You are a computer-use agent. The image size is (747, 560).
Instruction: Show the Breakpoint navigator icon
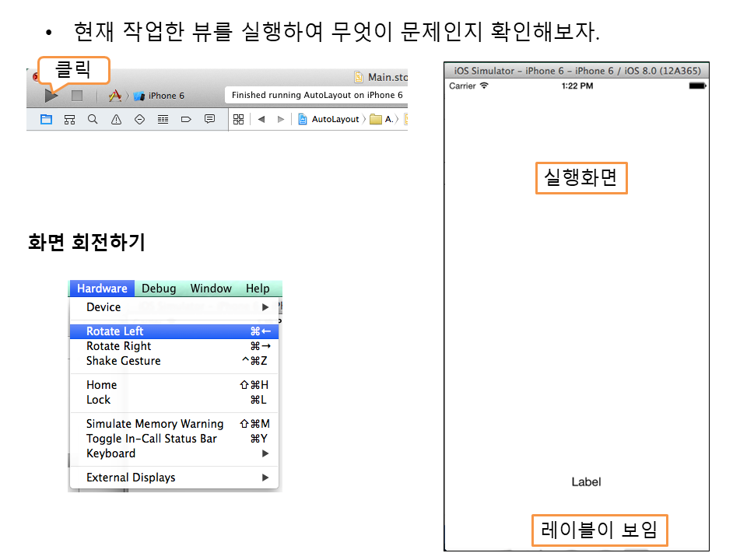coord(186,119)
